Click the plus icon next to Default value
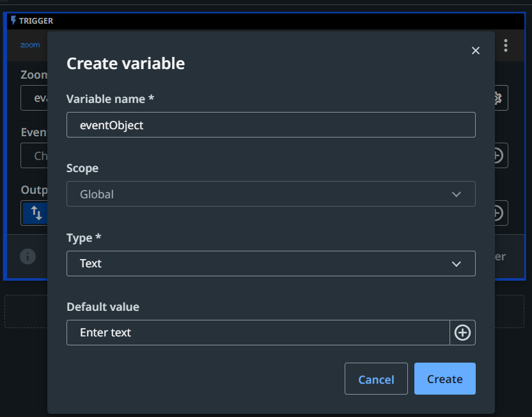The width and height of the screenshot is (532, 417). [x=462, y=333]
